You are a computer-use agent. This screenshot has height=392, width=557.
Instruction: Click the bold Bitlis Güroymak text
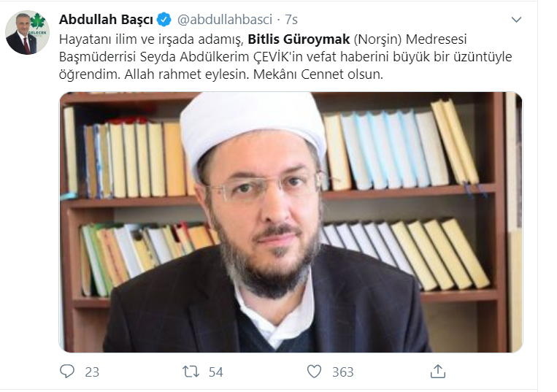pos(299,39)
